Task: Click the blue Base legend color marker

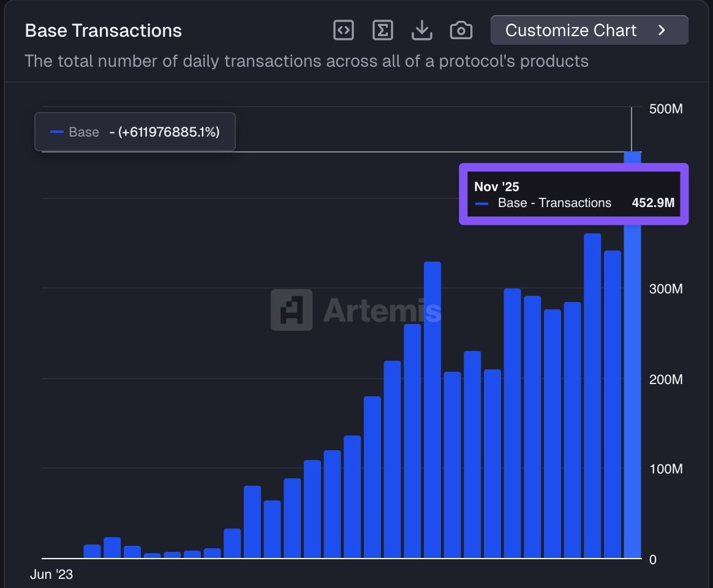Action: [x=57, y=132]
